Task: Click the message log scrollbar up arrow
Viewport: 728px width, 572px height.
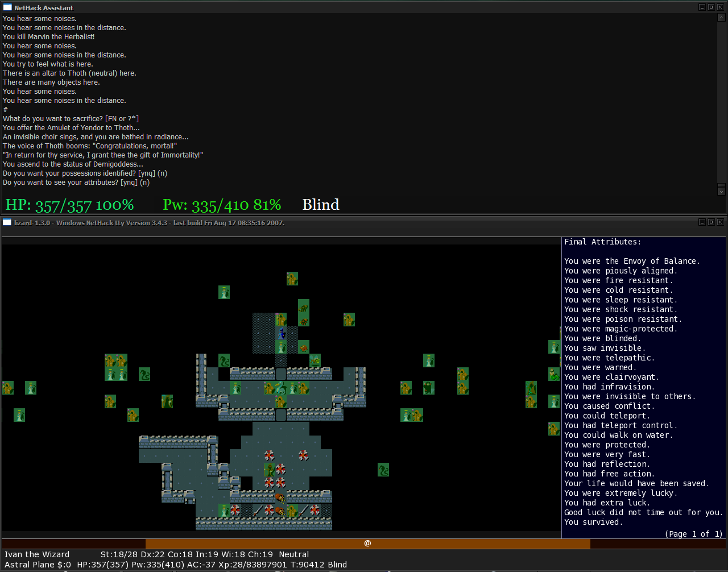Action: tap(721, 18)
